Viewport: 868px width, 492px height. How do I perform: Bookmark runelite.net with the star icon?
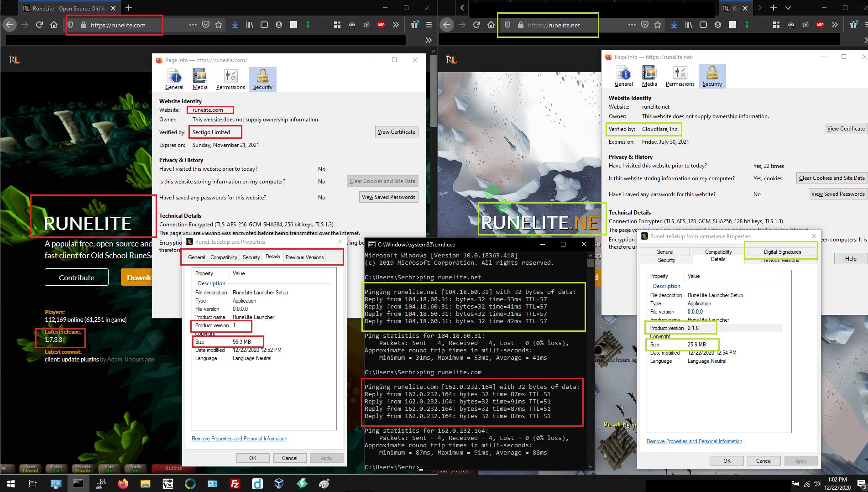click(658, 25)
